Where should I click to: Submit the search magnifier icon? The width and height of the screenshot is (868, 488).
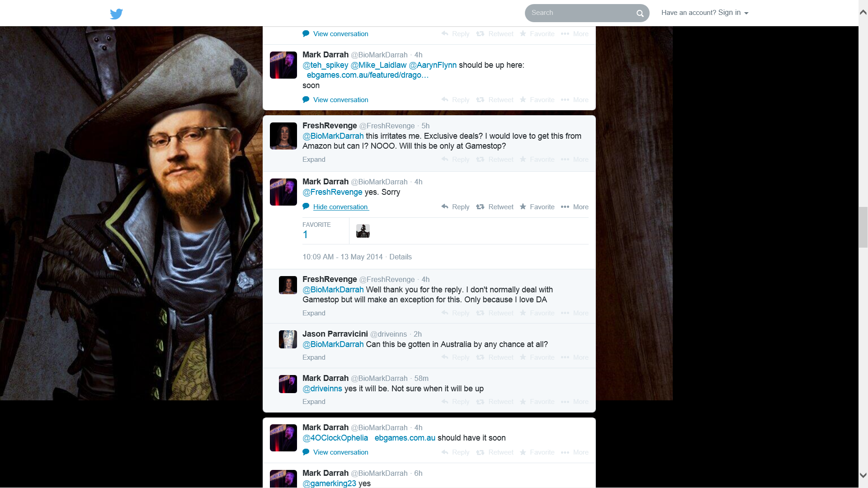[x=640, y=14]
